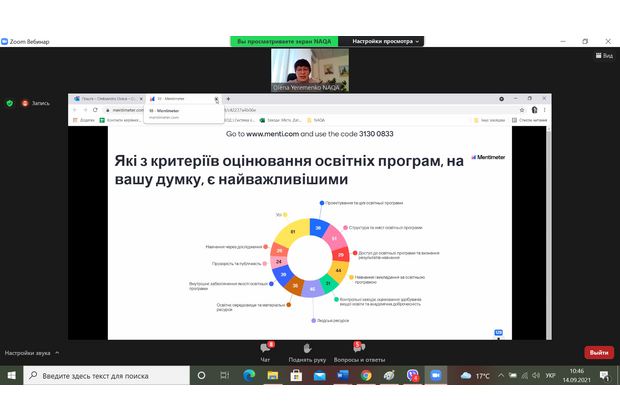Switch layout with Вид button
The image size is (620, 420).
pyautogui.click(x=603, y=56)
